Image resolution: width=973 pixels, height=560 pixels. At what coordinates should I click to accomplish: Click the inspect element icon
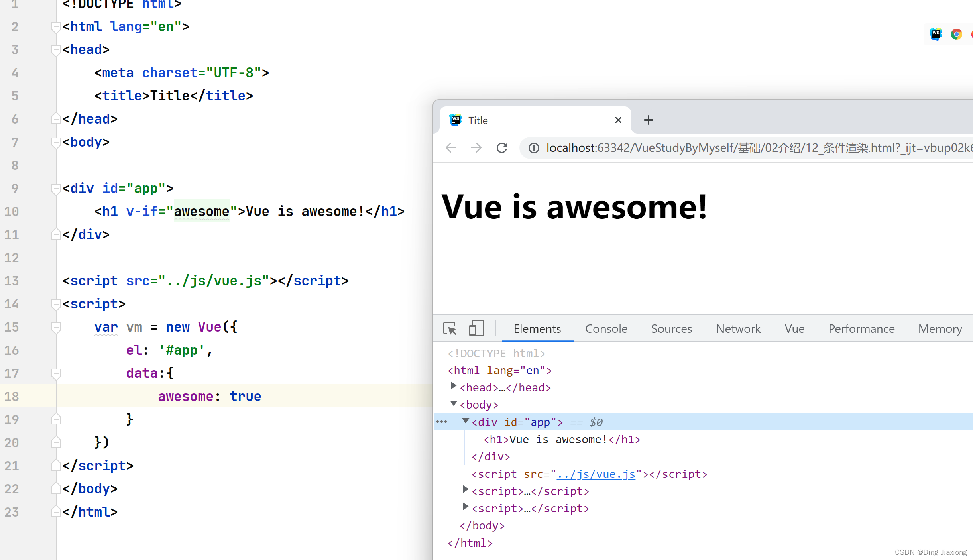pos(450,329)
